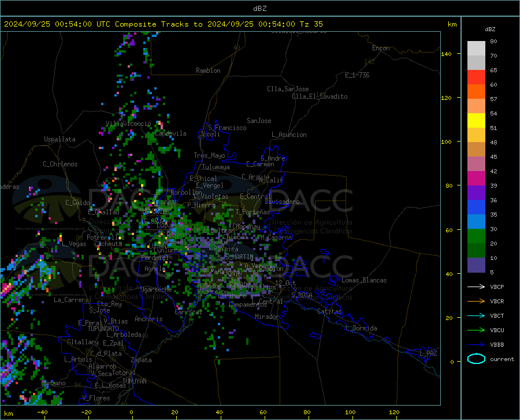
Task: Click the Ramblon place label
Action: (208, 70)
